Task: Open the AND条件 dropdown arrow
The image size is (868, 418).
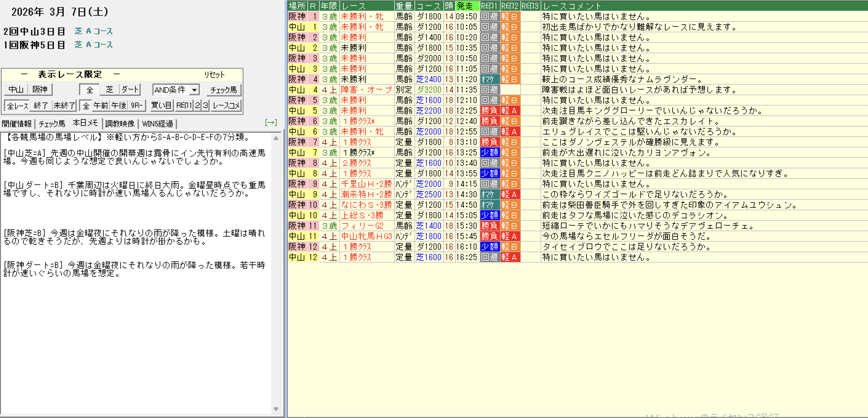Action: tap(194, 90)
